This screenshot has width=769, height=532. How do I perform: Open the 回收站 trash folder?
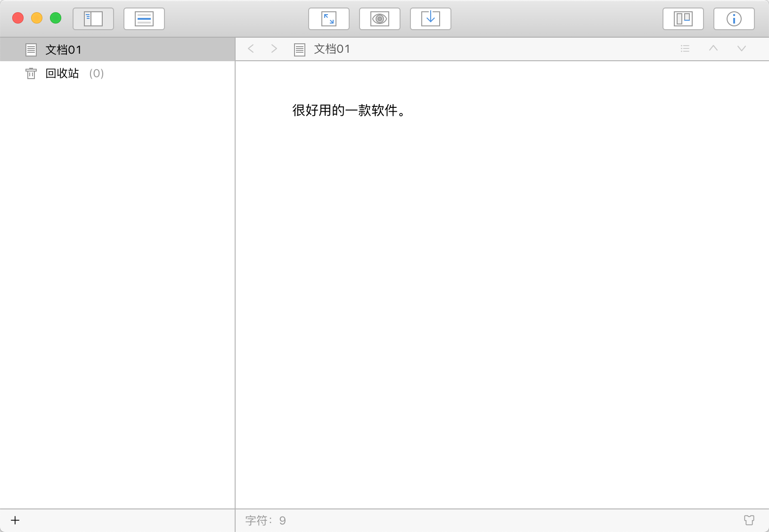click(x=117, y=73)
